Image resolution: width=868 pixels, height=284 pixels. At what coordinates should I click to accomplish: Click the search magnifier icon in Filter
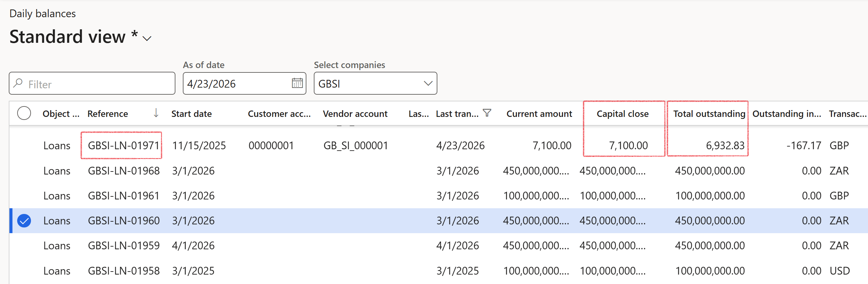pos(18,83)
